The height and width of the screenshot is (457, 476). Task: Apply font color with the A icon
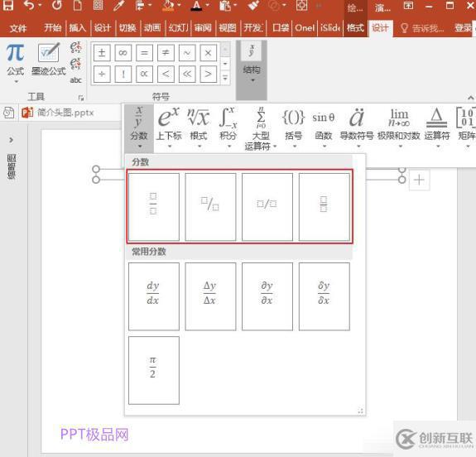pos(196,5)
